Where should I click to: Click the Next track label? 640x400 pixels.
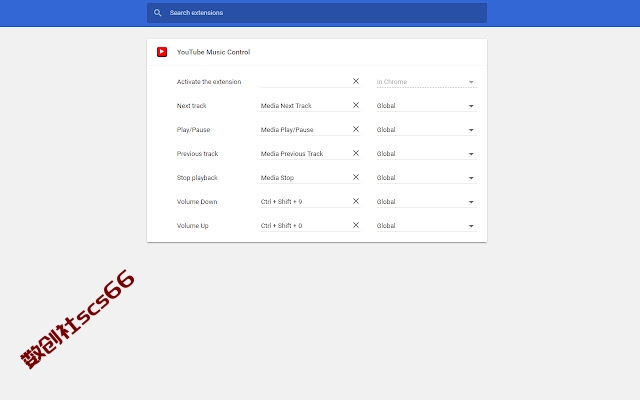(191, 106)
